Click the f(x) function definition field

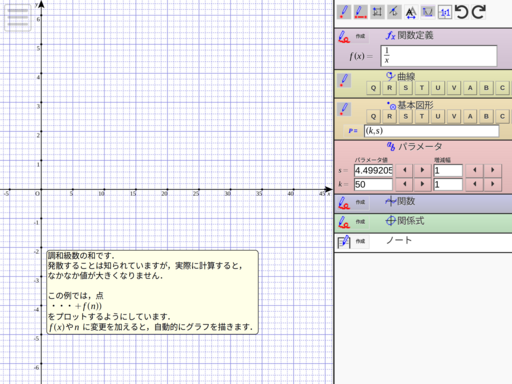point(439,56)
